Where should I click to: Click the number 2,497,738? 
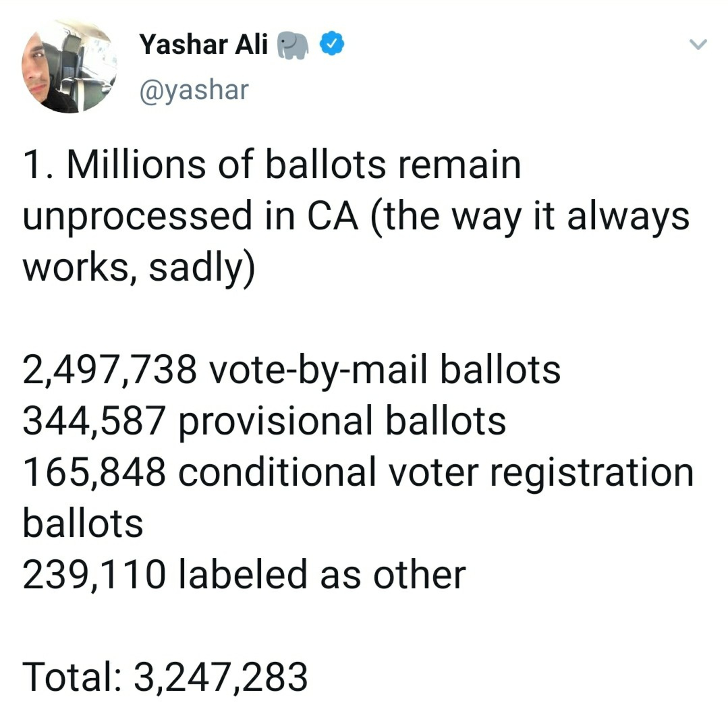[110, 370]
